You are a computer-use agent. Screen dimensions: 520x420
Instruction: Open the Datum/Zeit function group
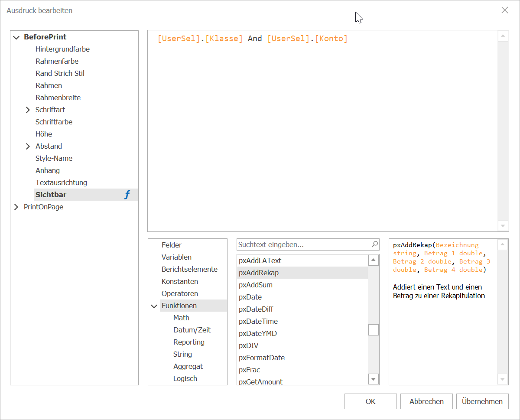[192, 330]
